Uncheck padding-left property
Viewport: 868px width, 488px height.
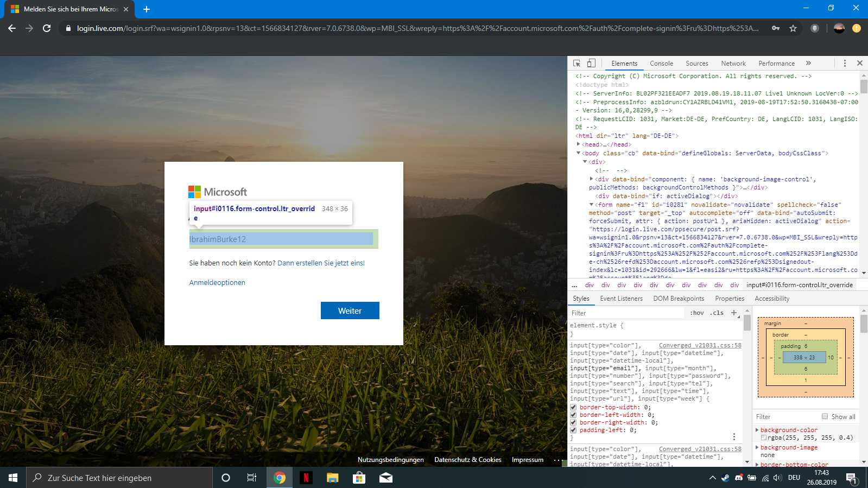[x=573, y=430]
